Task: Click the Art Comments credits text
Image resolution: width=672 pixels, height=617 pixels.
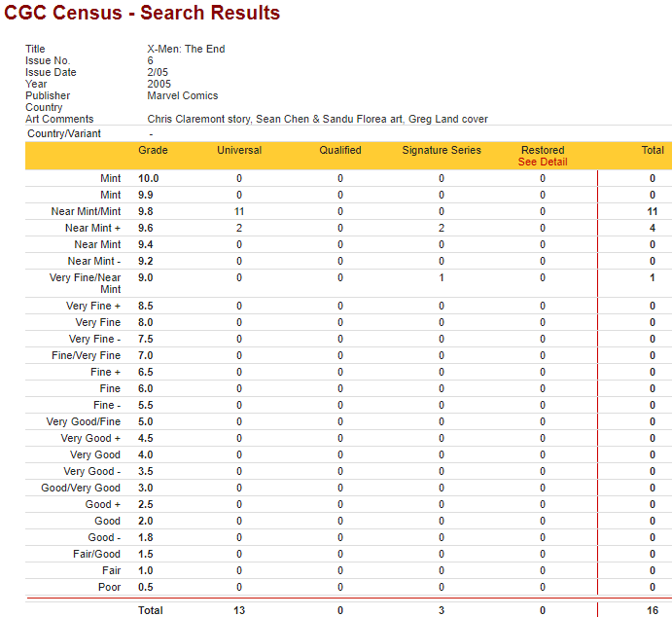Action: (317, 120)
